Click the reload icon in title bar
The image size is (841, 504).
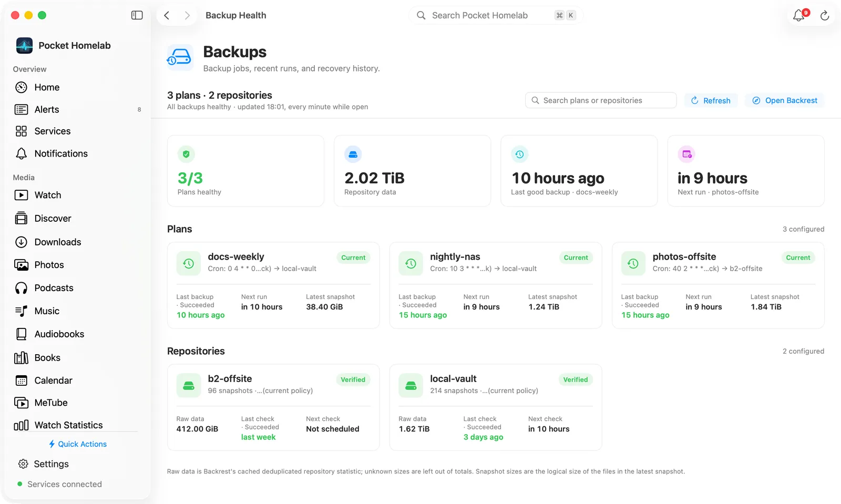click(x=825, y=15)
